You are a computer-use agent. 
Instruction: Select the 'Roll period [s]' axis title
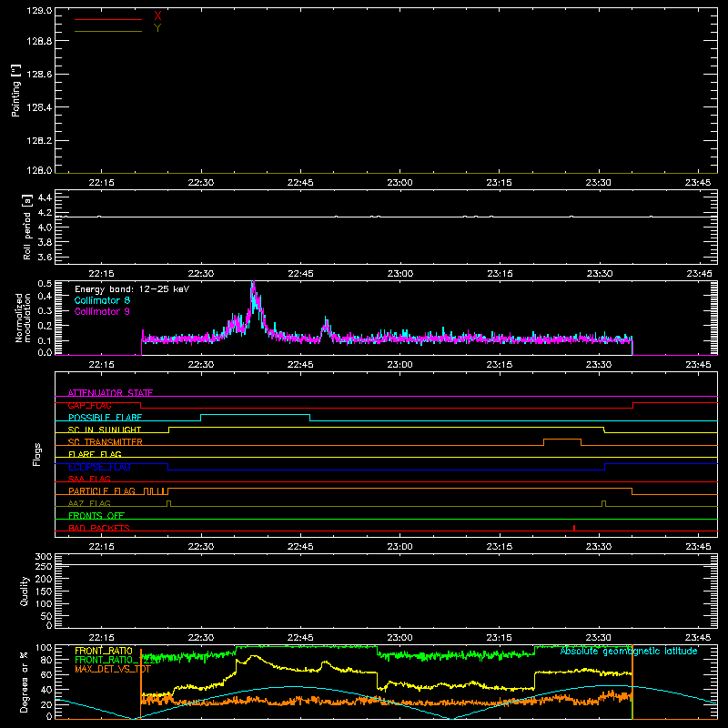[x=27, y=227]
